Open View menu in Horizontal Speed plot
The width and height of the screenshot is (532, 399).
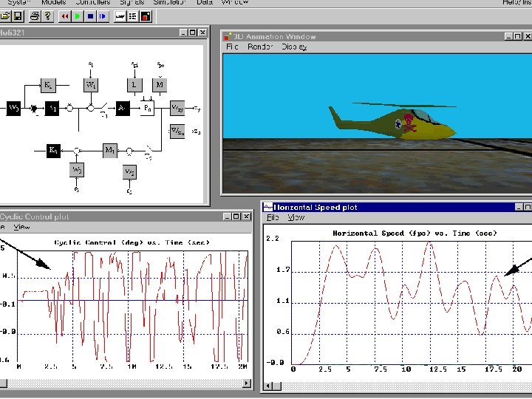click(296, 217)
